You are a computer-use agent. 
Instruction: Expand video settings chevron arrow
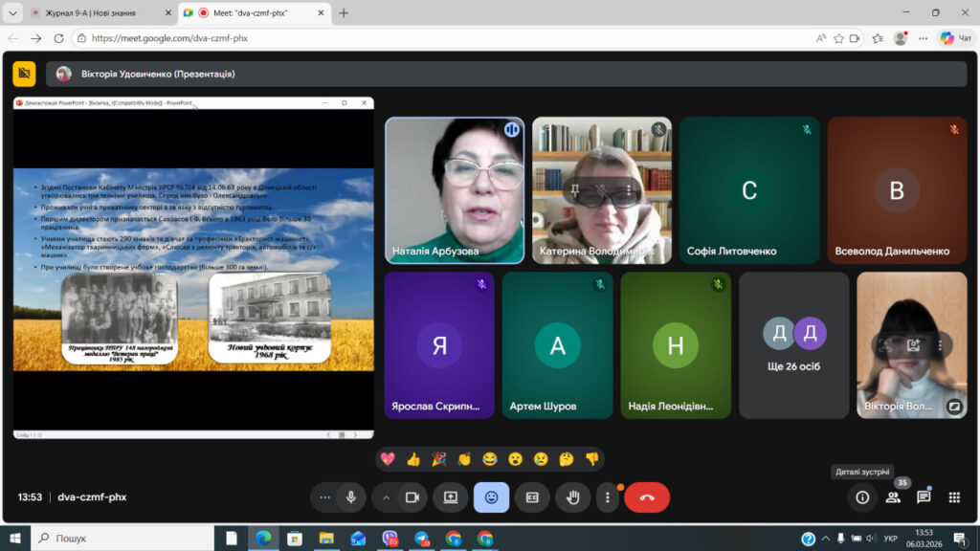click(387, 497)
